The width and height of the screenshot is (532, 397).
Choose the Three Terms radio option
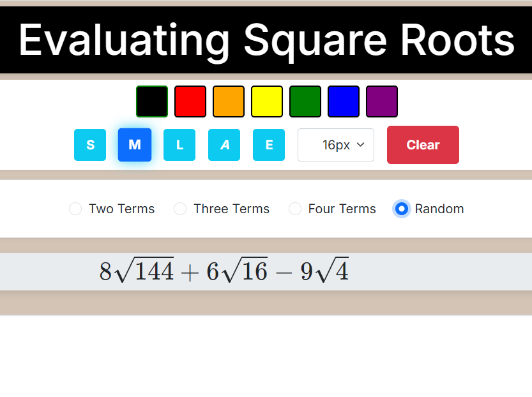point(180,209)
